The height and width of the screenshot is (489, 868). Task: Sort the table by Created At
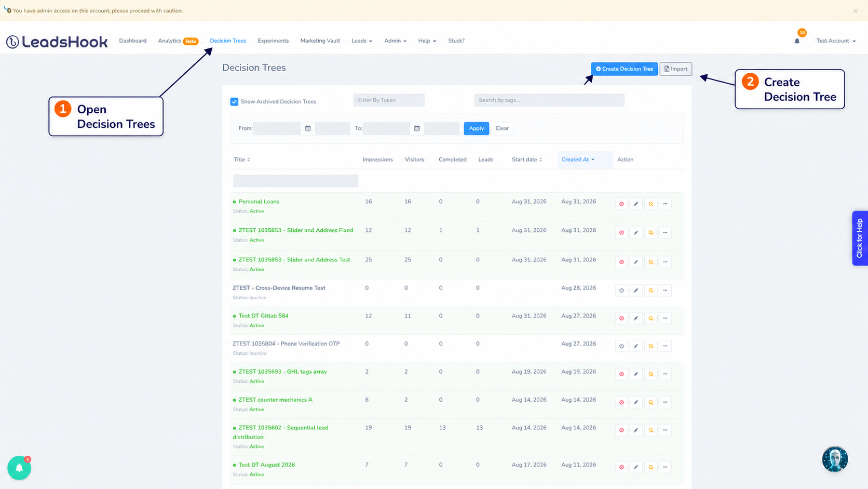(578, 160)
